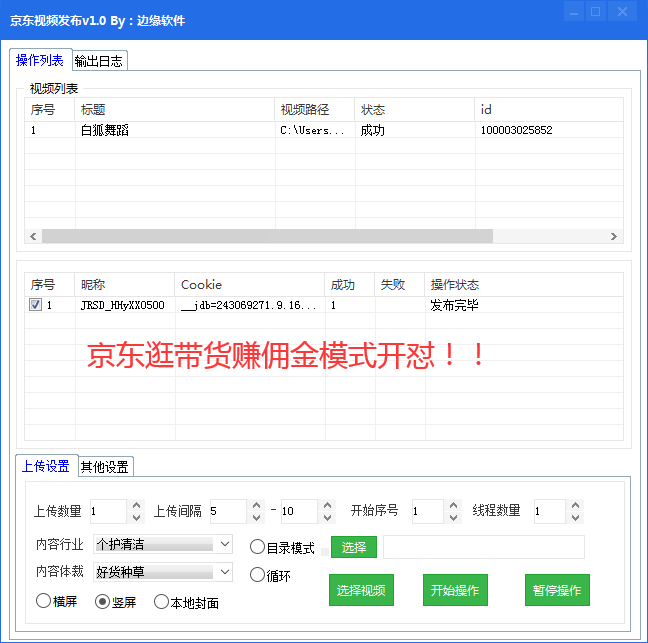
Task: Decrease 开始序号 with the down arrow
Action: pyautogui.click(x=453, y=517)
